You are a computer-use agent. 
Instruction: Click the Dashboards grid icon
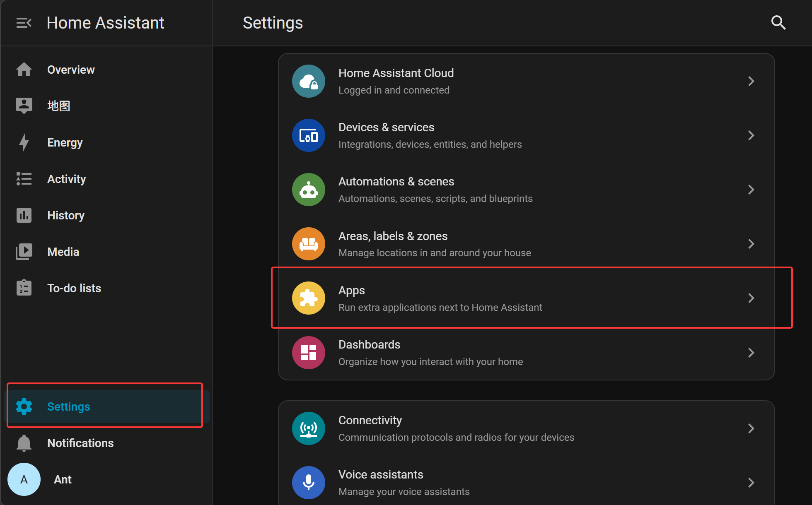coord(309,353)
